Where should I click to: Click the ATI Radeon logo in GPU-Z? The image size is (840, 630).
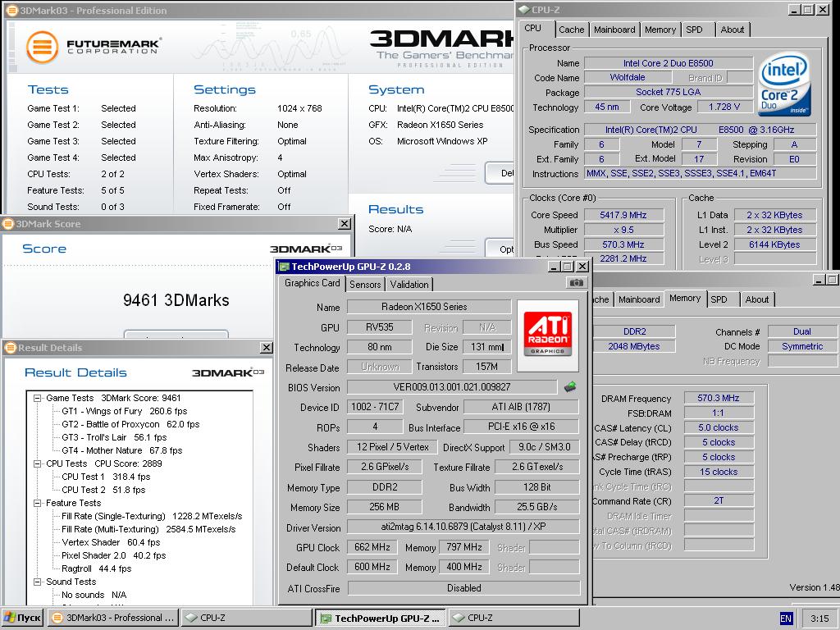(547, 335)
